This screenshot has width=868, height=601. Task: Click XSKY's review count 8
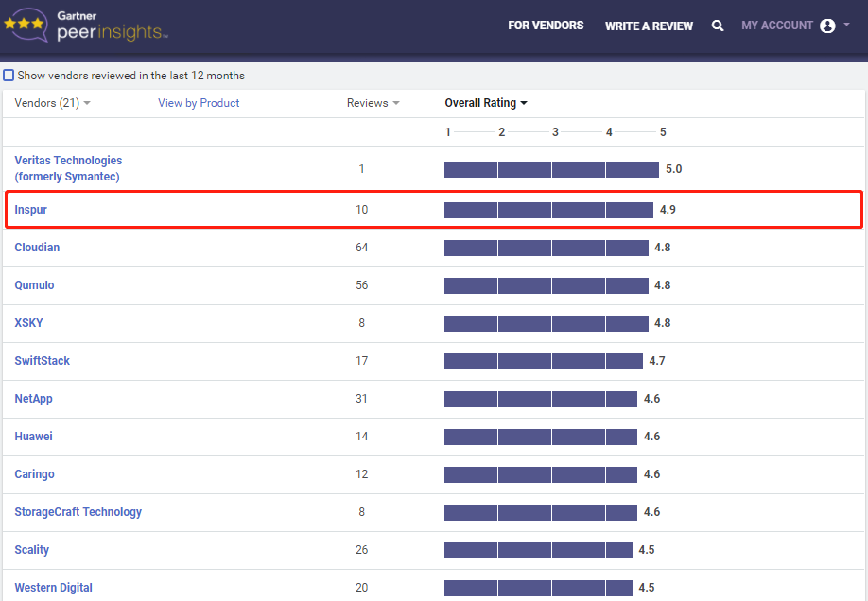click(x=361, y=323)
